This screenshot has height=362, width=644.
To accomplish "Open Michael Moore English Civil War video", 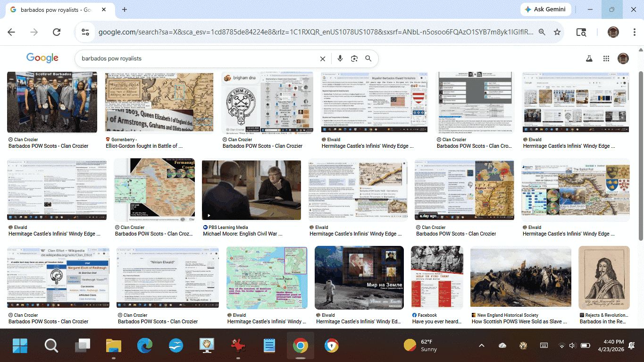I will [x=251, y=190].
